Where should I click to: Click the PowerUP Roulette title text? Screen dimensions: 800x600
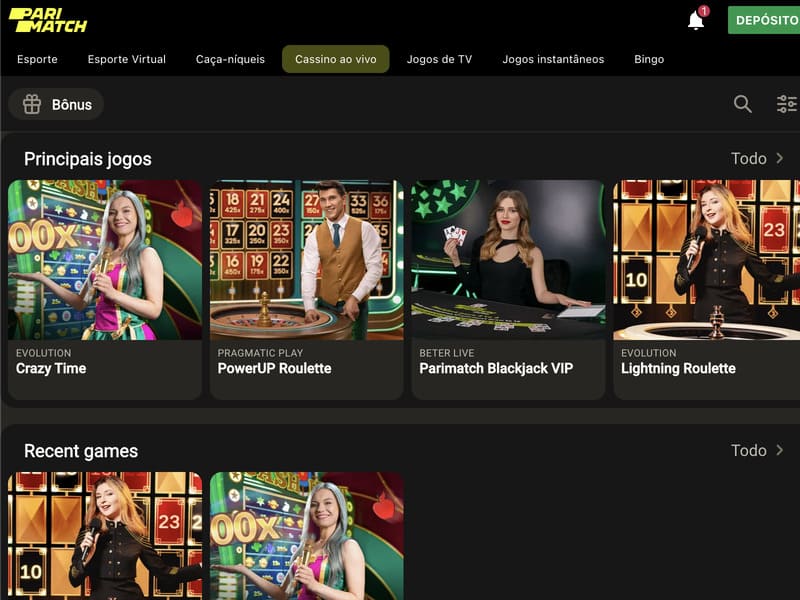(274, 368)
